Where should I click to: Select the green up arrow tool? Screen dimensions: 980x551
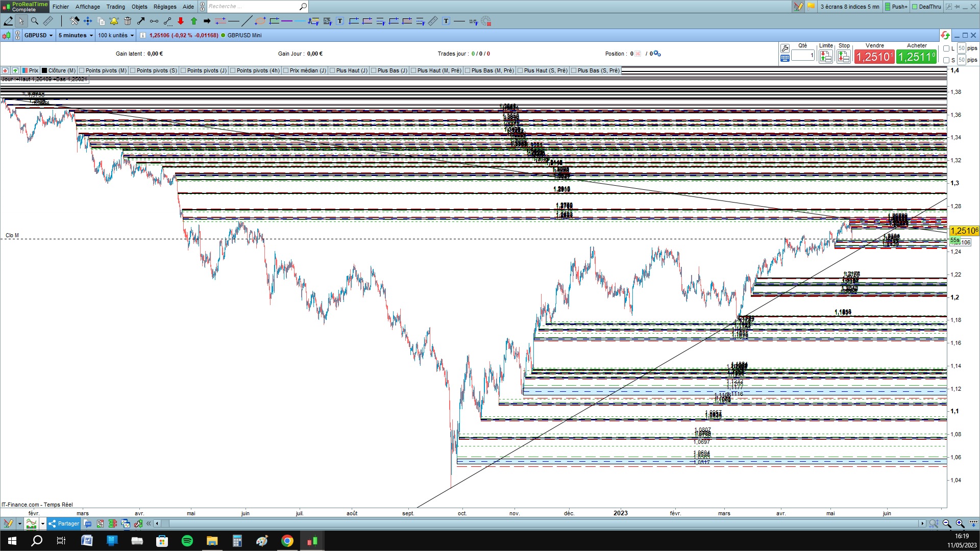[194, 21]
